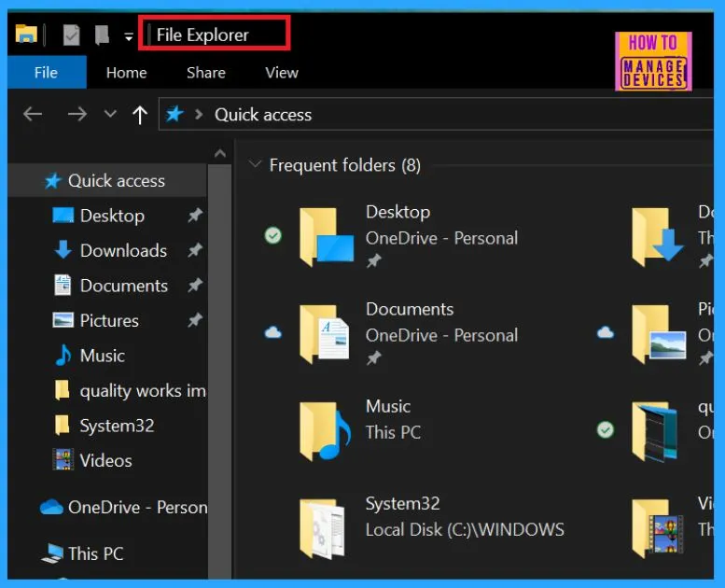The width and height of the screenshot is (725, 588).
Task: Click the OneDrive cloud icon in navigation pane
Action: 51,507
